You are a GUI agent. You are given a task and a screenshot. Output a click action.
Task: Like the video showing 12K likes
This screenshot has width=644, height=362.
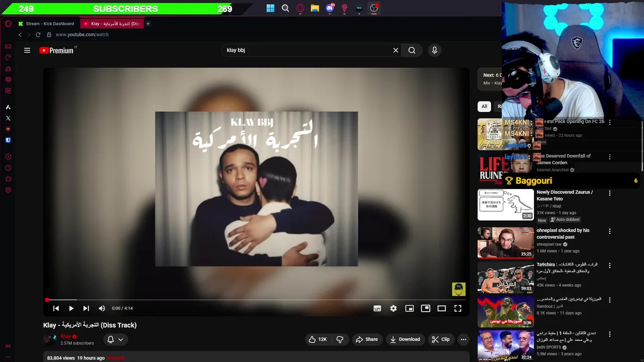coord(317,339)
